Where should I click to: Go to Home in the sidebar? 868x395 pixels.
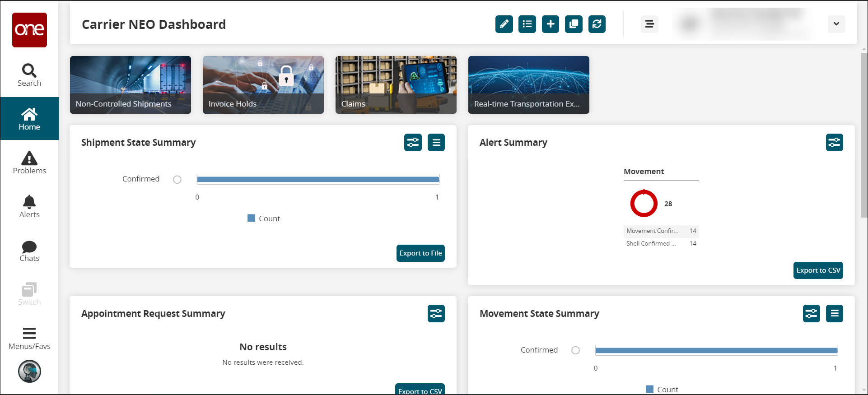[29, 119]
